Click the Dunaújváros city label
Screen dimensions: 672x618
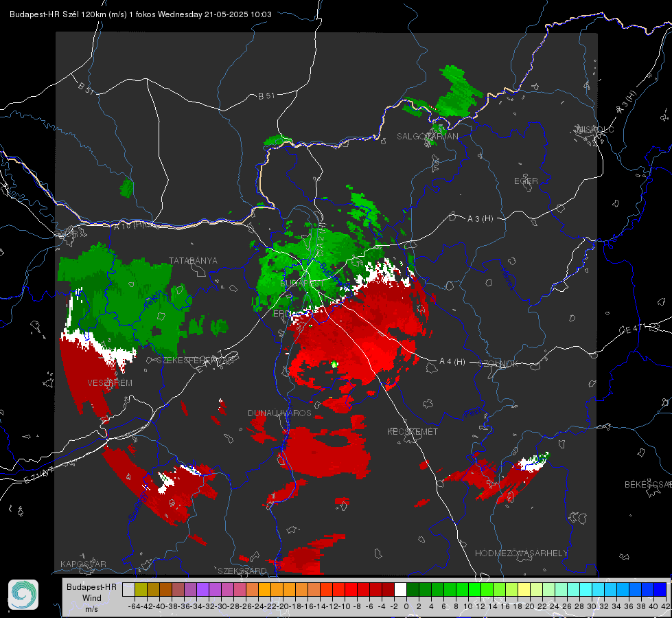pyautogui.click(x=279, y=413)
